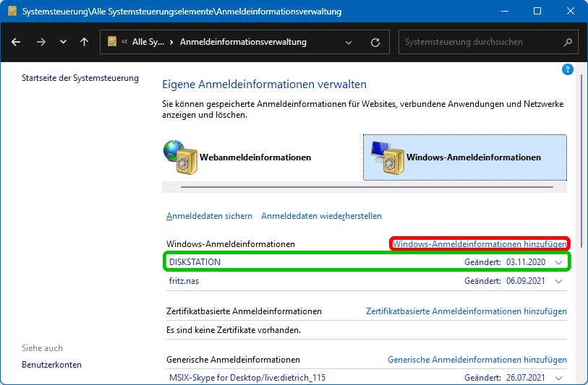Open Anmeldedaten wiederherstellen link
The height and width of the screenshot is (385, 588).
click(x=321, y=216)
